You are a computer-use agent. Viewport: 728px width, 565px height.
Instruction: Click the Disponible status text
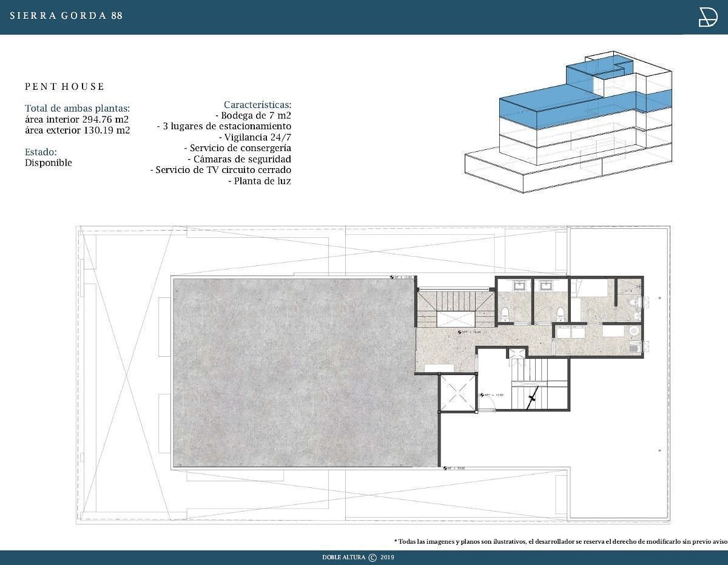(x=49, y=163)
